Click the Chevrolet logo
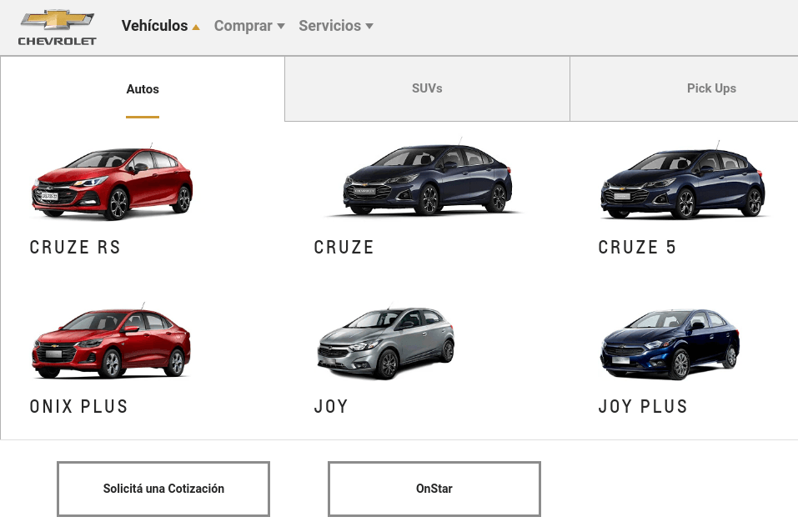The width and height of the screenshot is (798, 532). (x=57, y=28)
